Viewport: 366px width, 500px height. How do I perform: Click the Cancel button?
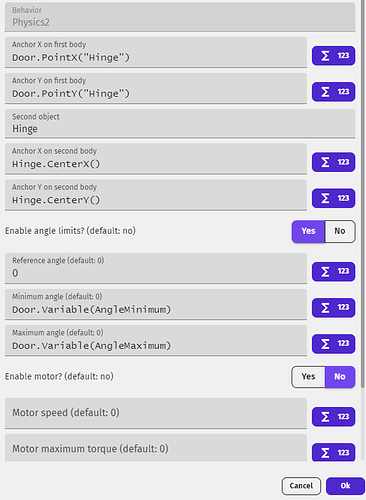pyautogui.click(x=301, y=486)
